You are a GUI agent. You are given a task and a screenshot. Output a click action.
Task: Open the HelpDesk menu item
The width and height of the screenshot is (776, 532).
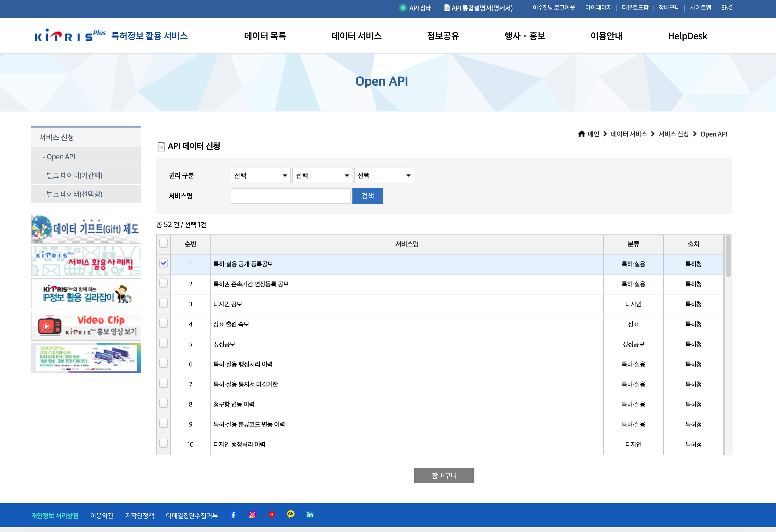[687, 36]
